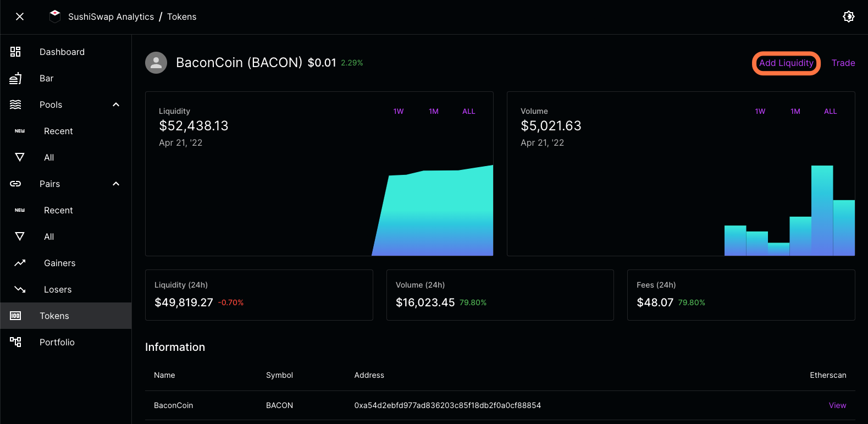Screen dimensions: 868x424
Task: Click the Pairs link icon
Action: pos(15,184)
